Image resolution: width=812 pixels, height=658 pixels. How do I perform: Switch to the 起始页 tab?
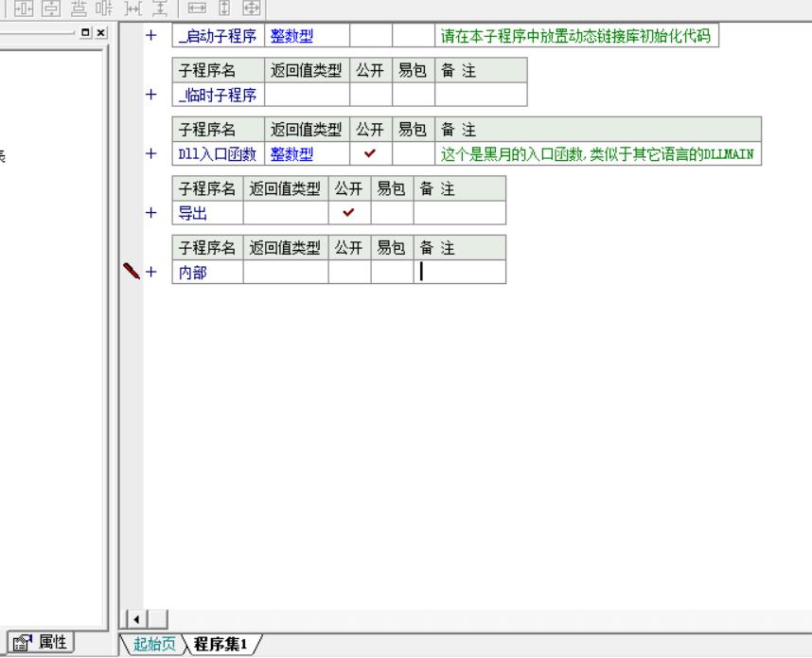pos(154,645)
